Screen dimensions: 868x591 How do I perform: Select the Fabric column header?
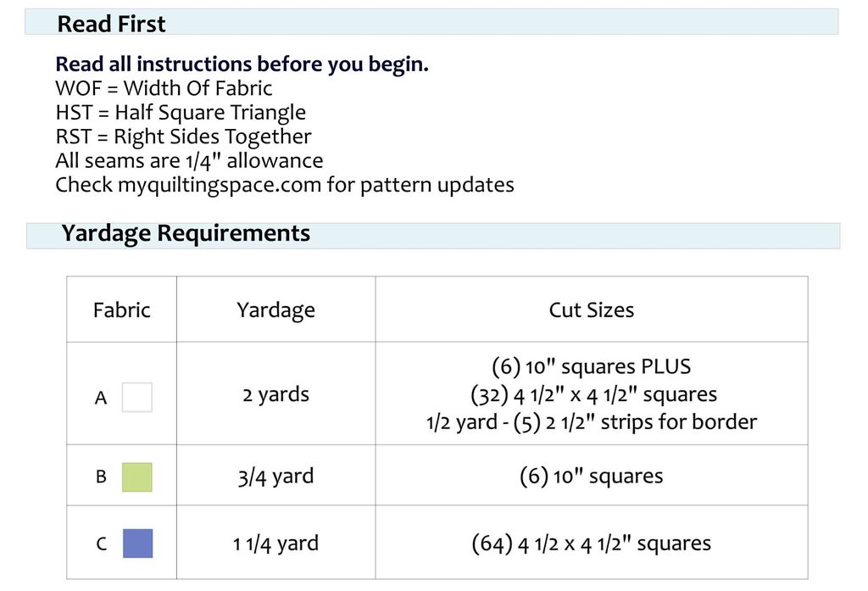(122, 309)
